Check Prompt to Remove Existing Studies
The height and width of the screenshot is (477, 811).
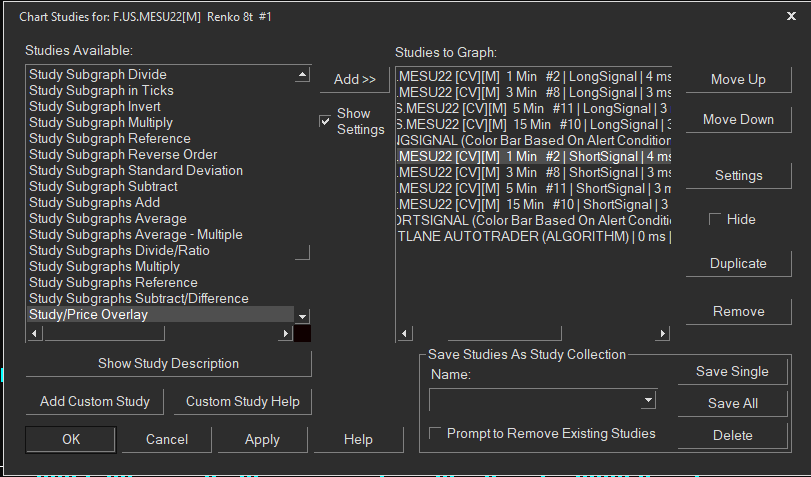pyautogui.click(x=435, y=433)
